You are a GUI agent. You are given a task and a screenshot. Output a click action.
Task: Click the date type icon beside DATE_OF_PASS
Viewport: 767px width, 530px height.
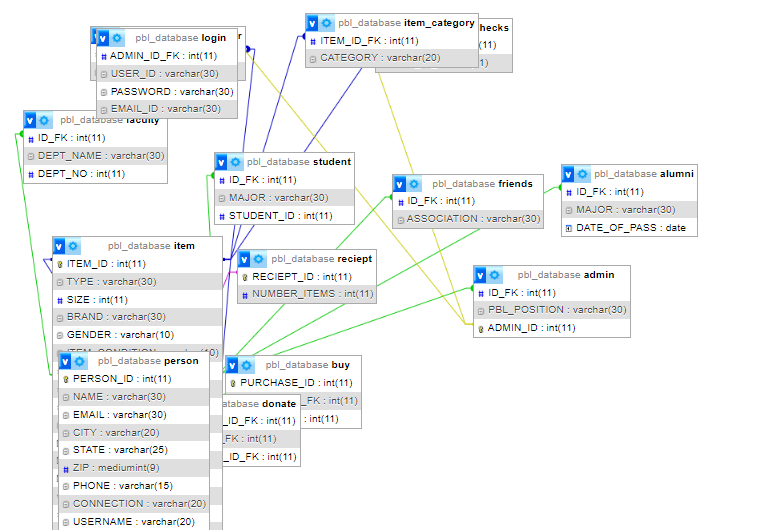click(568, 228)
